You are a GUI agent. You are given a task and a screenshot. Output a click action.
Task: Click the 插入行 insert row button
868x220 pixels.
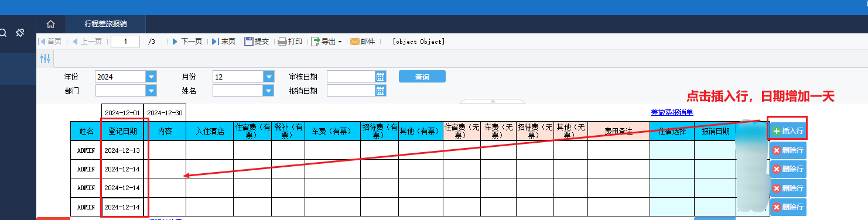pos(788,131)
